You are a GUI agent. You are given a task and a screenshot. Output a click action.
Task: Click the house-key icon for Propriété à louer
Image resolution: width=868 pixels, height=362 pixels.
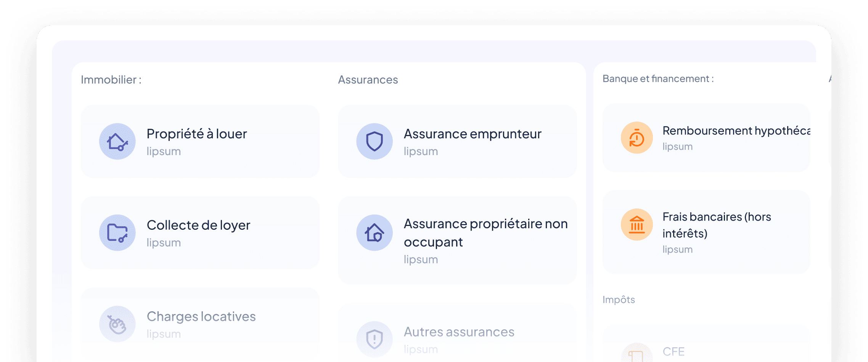(117, 141)
